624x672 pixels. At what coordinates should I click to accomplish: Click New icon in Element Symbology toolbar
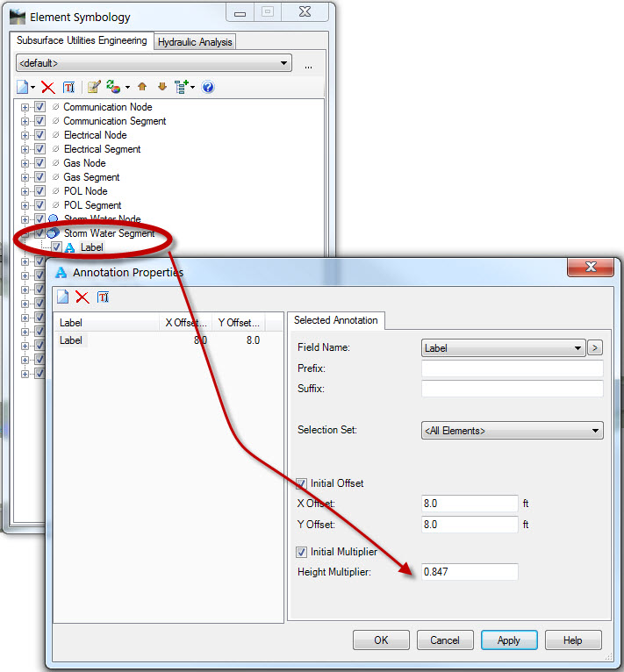click(x=22, y=87)
